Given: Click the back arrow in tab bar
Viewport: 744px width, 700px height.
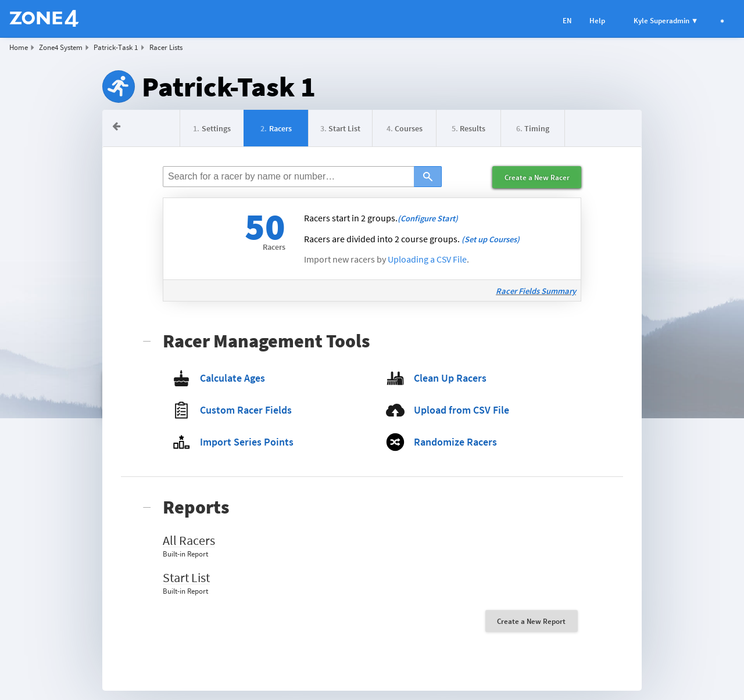Looking at the screenshot, I should (117, 127).
